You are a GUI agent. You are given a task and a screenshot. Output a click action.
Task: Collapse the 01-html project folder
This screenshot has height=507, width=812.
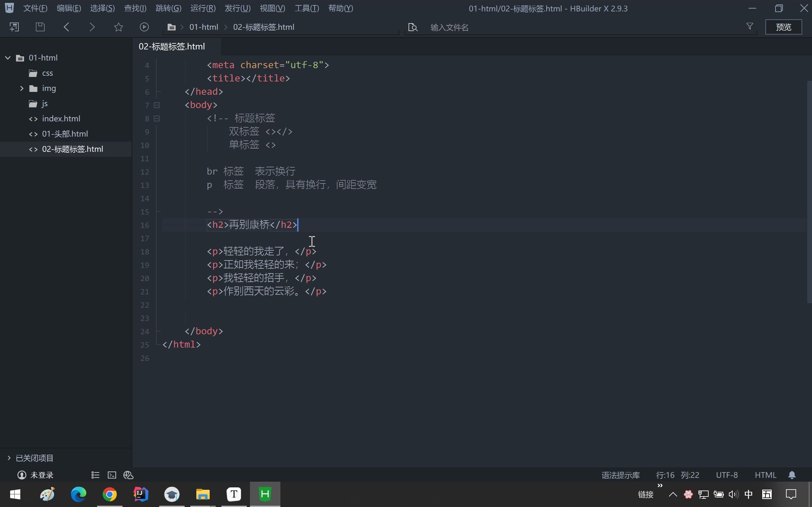coord(8,58)
